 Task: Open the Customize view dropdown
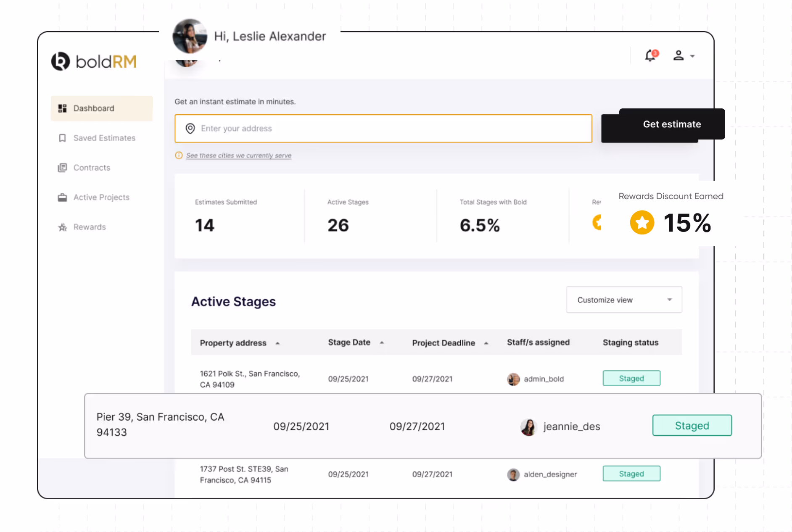click(624, 300)
